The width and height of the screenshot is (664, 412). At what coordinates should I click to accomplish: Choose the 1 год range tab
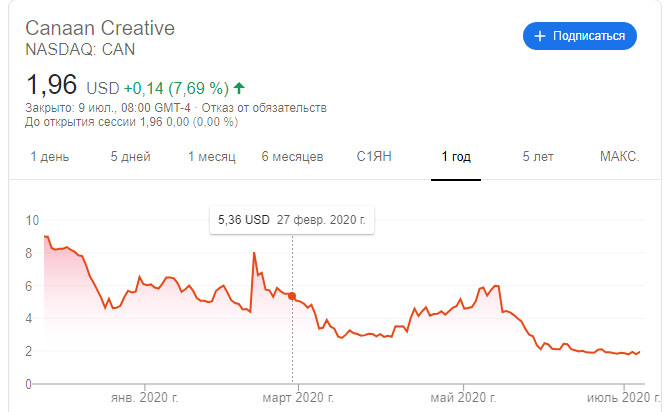coord(456,157)
